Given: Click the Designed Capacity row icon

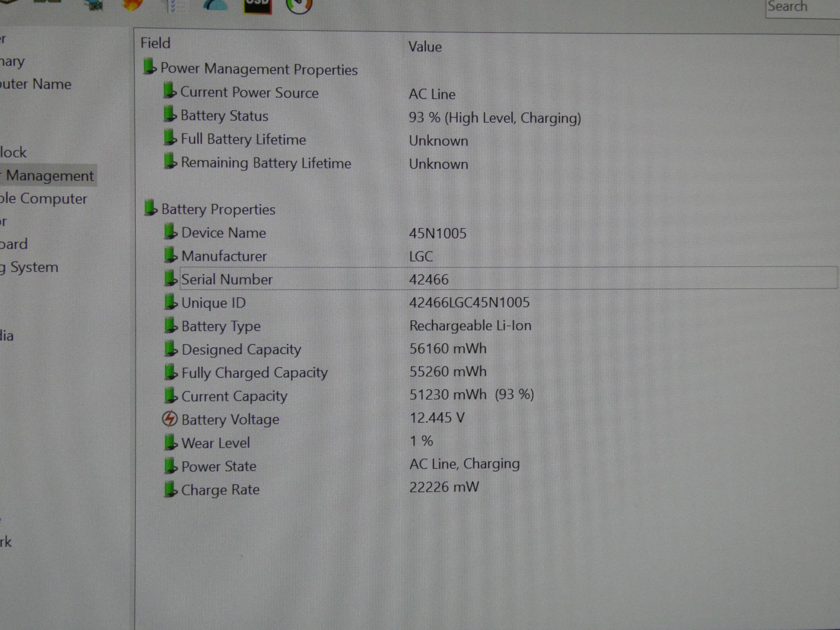Looking at the screenshot, I should click(x=171, y=348).
